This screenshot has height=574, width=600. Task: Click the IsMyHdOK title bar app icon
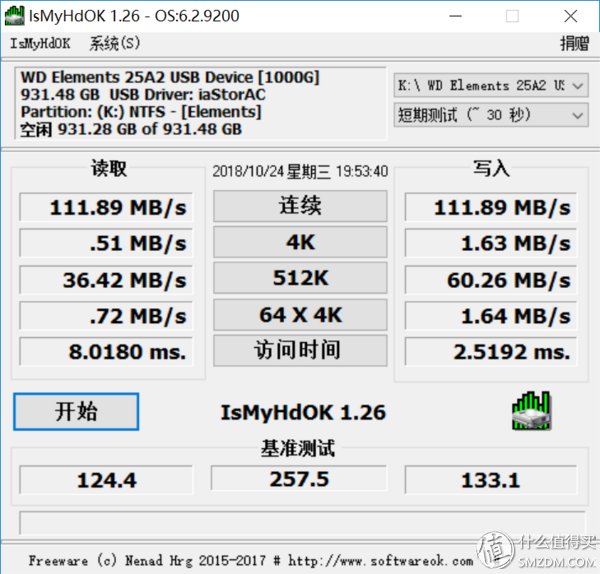click(15, 16)
